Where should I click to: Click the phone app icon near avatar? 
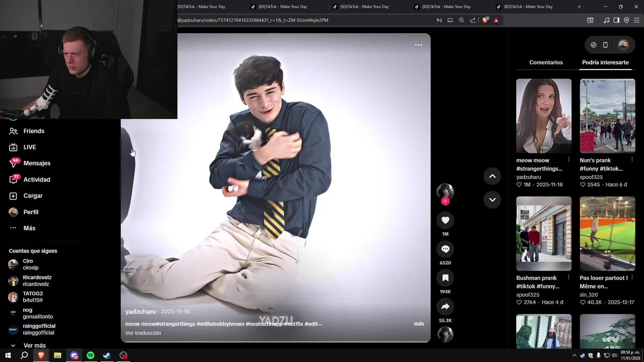[x=605, y=45]
